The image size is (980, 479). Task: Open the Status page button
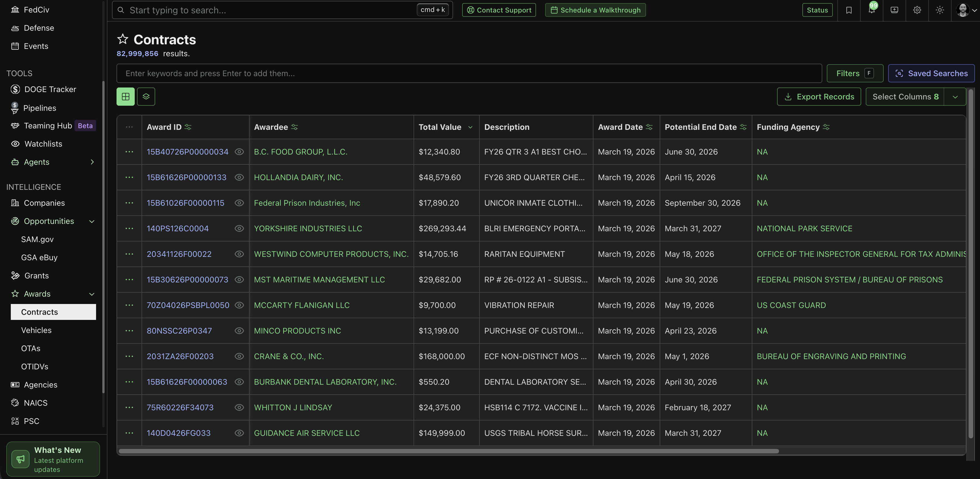point(817,10)
